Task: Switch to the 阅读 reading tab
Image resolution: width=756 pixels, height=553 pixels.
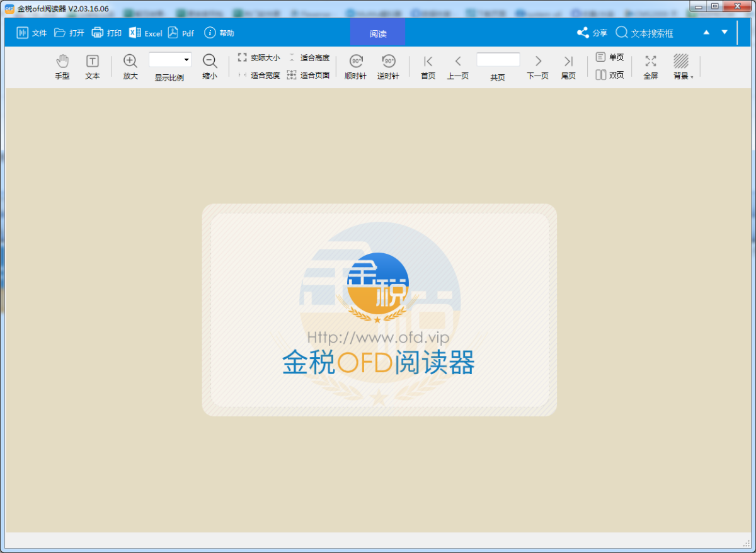Action: 378,32
